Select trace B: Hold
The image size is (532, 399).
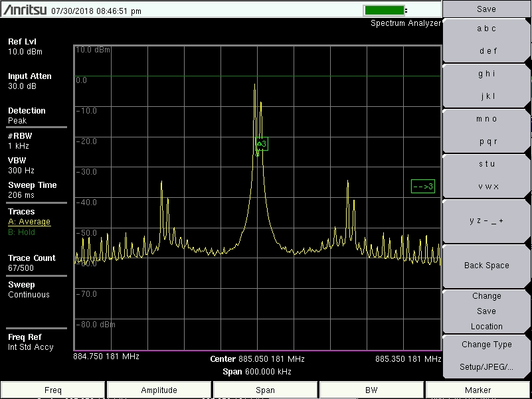tap(23, 232)
